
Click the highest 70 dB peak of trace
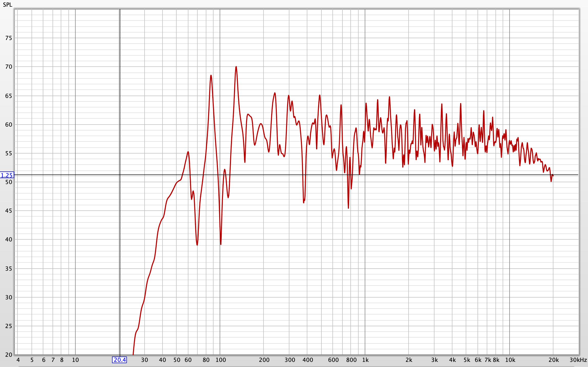click(236, 67)
